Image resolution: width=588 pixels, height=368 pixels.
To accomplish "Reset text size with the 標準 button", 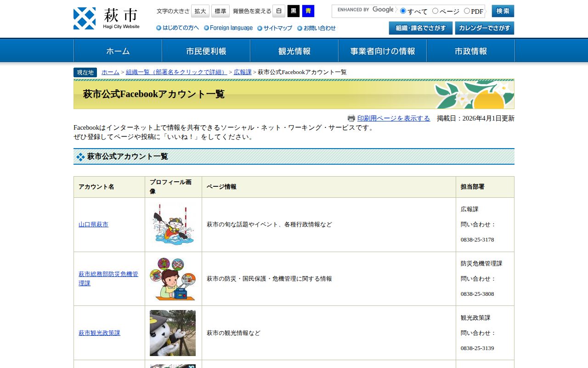I will pos(220,11).
